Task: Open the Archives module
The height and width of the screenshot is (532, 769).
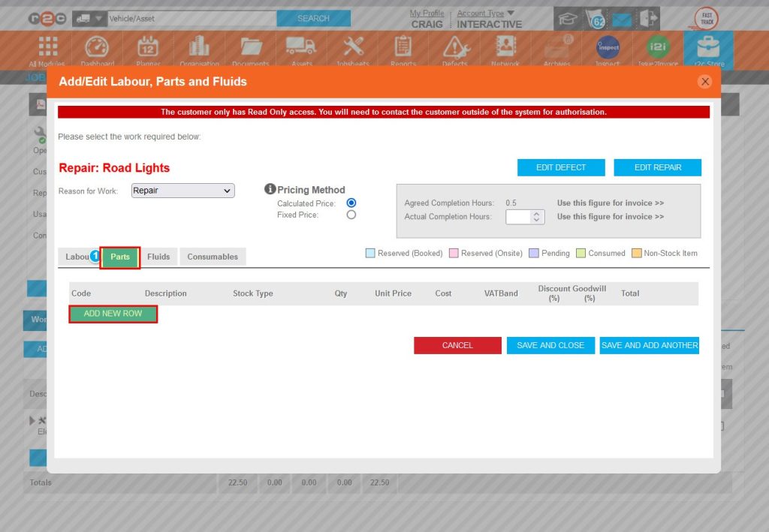Action: (556, 50)
